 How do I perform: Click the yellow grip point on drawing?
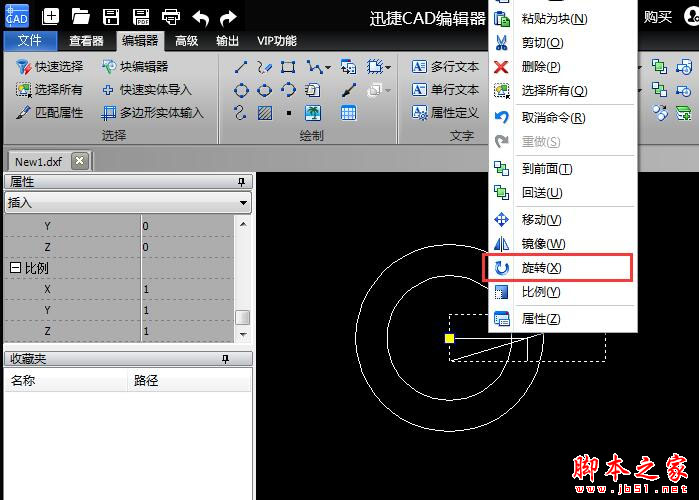click(449, 338)
